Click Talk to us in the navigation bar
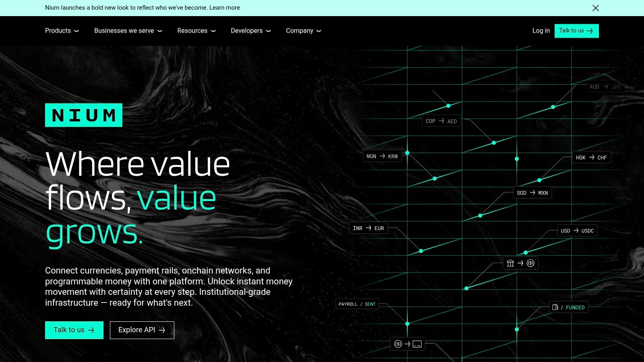 pyautogui.click(x=576, y=31)
